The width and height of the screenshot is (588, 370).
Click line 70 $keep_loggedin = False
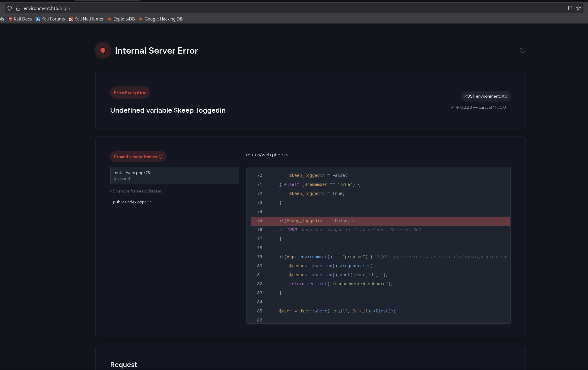pyautogui.click(x=380, y=175)
